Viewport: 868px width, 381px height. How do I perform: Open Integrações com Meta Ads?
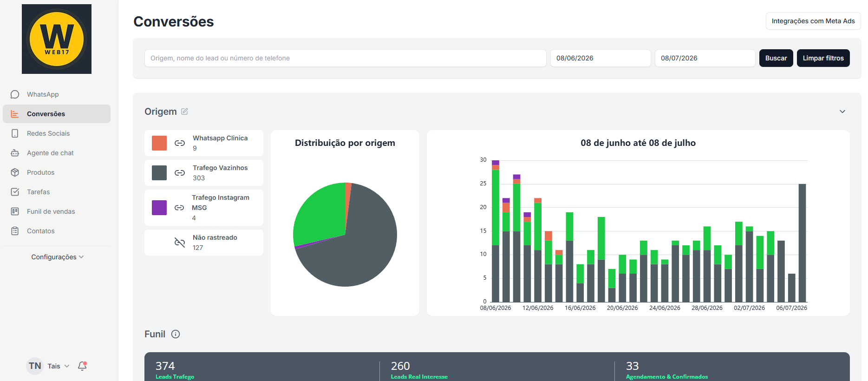(813, 21)
